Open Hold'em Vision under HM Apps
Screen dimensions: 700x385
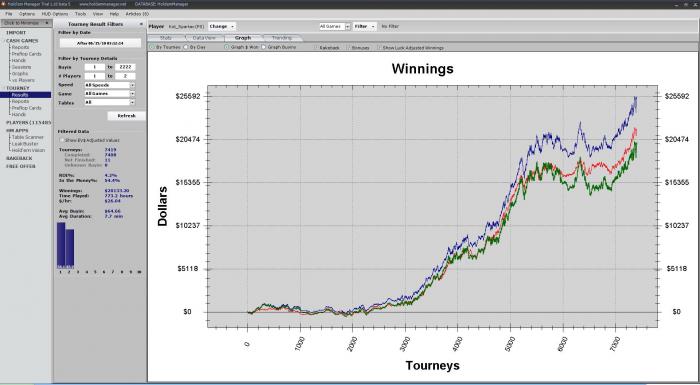click(x=29, y=150)
